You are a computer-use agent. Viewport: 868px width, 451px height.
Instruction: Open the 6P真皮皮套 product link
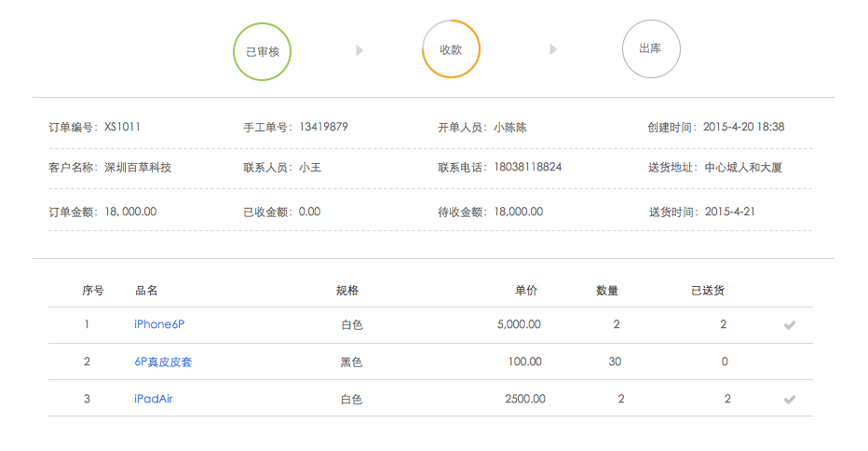coord(163,362)
